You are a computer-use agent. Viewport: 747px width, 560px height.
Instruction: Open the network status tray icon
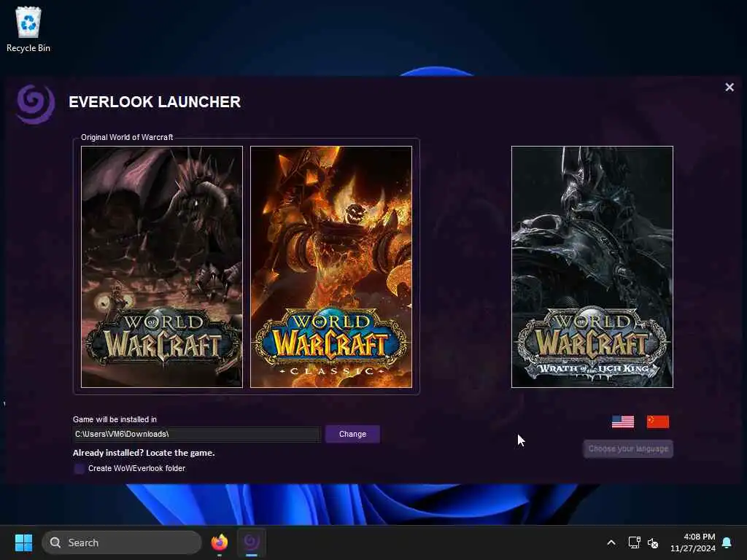(x=634, y=542)
